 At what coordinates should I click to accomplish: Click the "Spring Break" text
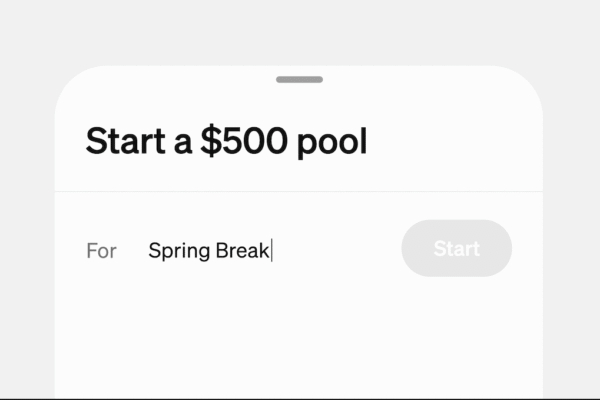coord(209,250)
